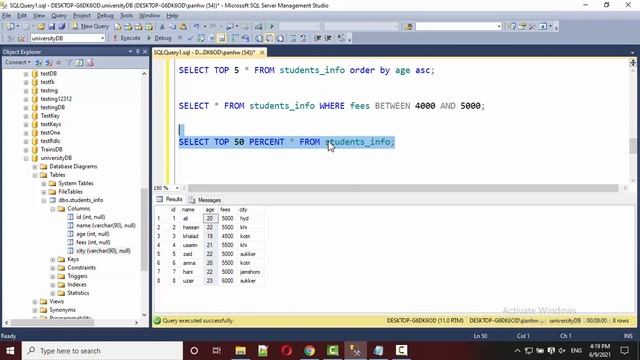This screenshot has width=640, height=360.
Task: Click the Debug button in the toolbar
Action: click(x=159, y=38)
